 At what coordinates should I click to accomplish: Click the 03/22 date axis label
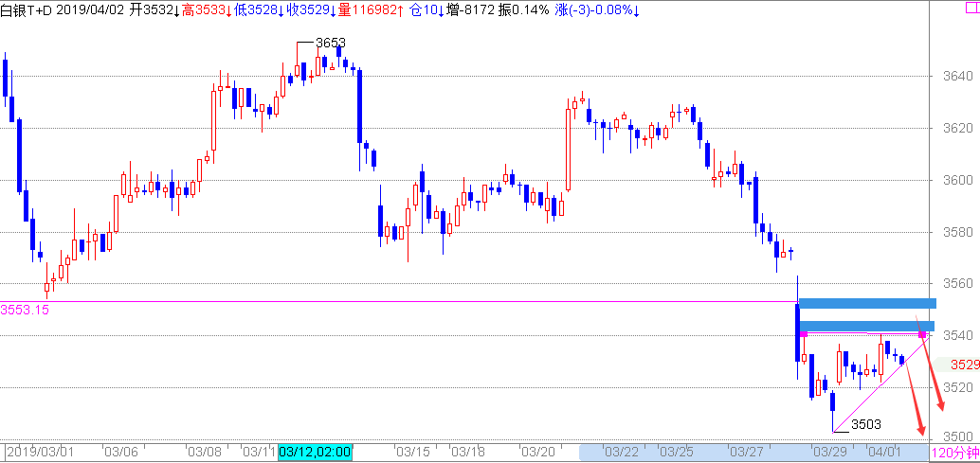click(622, 452)
